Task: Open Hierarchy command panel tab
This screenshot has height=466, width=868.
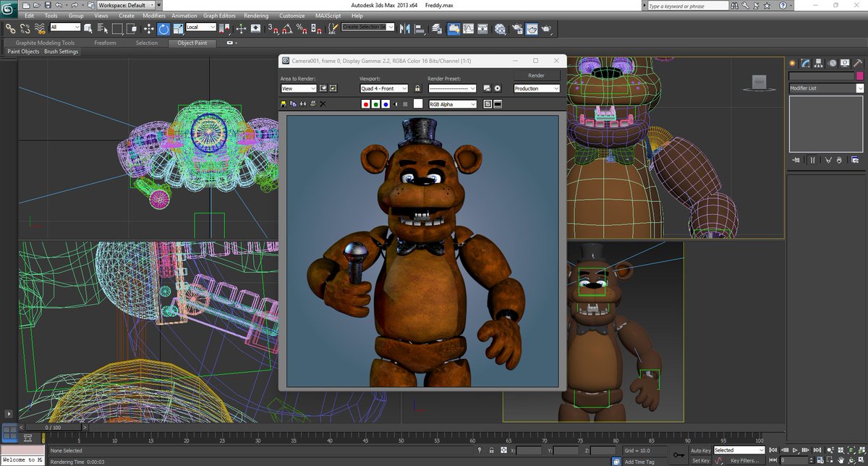Action: [x=818, y=63]
